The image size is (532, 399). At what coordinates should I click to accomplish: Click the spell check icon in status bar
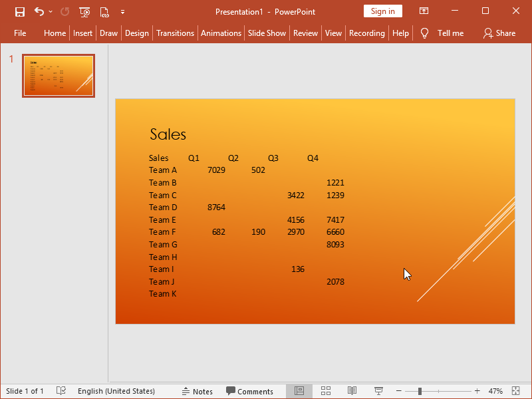61,391
